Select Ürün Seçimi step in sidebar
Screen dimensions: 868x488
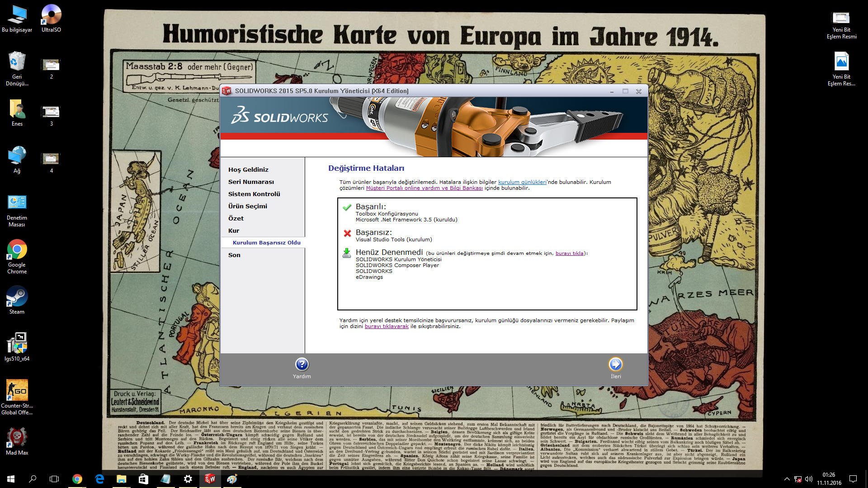point(247,206)
